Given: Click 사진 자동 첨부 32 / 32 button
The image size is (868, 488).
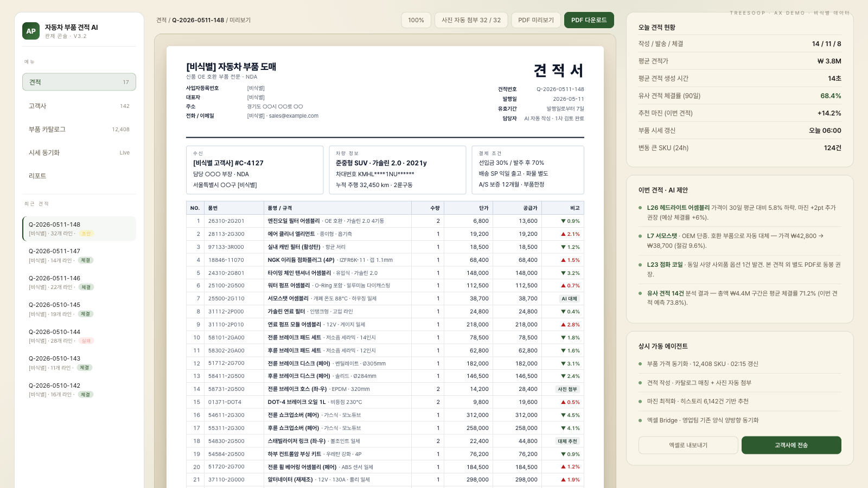Looking at the screenshot, I should (471, 20).
